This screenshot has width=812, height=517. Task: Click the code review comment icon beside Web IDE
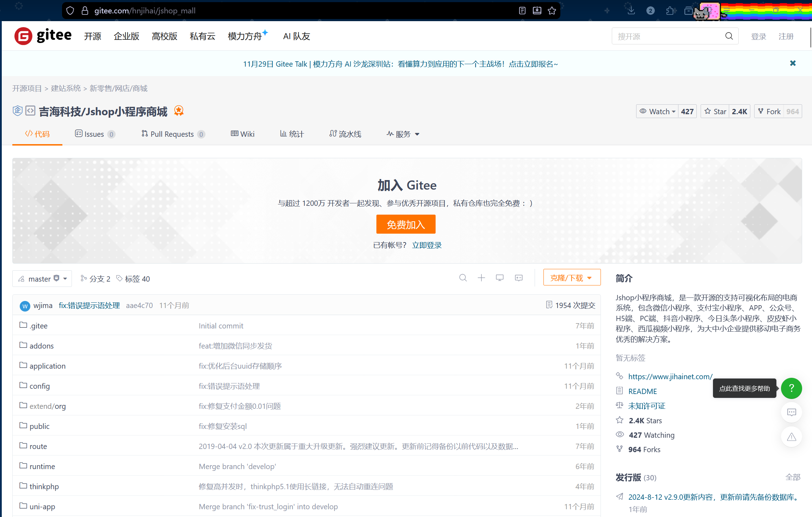[x=518, y=278]
